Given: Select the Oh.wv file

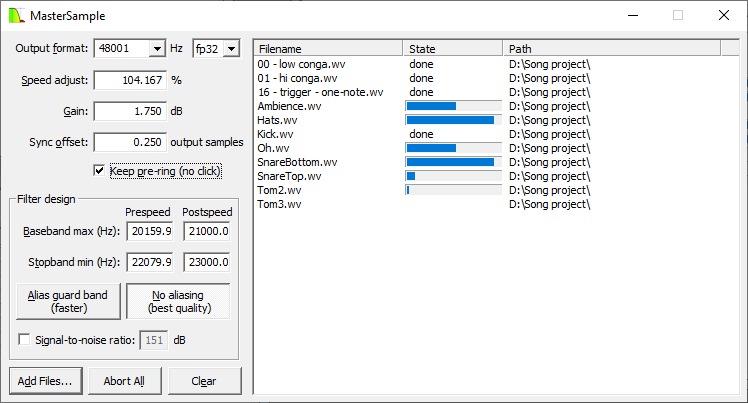Looking at the screenshot, I should click(x=273, y=148).
